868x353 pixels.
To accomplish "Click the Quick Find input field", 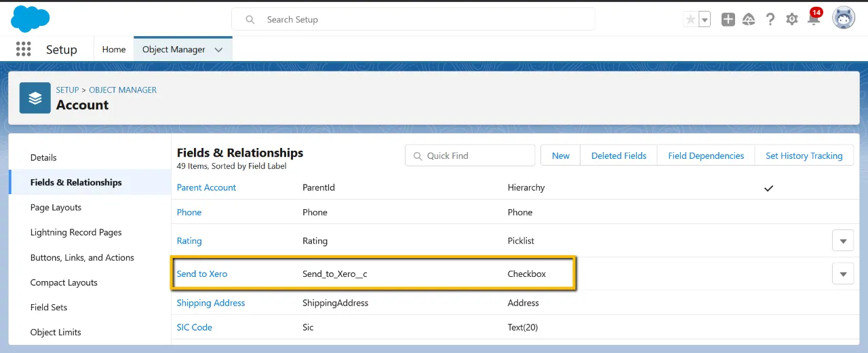I will pyautogui.click(x=470, y=155).
